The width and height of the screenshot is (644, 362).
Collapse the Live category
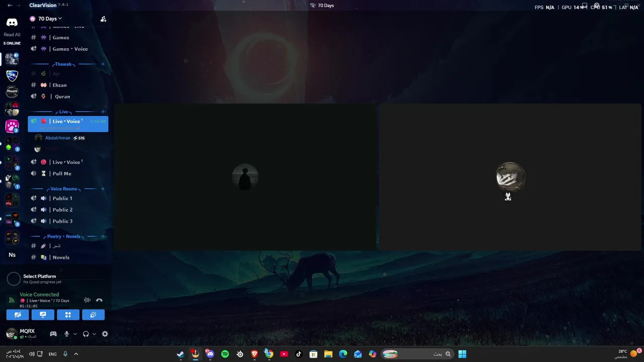[x=63, y=112]
